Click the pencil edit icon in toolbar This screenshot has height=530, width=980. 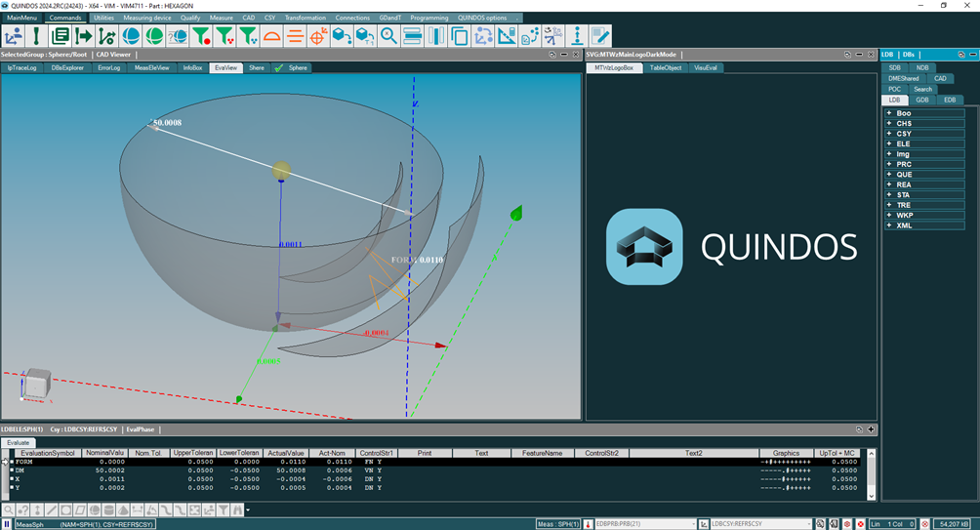pyautogui.click(x=600, y=36)
